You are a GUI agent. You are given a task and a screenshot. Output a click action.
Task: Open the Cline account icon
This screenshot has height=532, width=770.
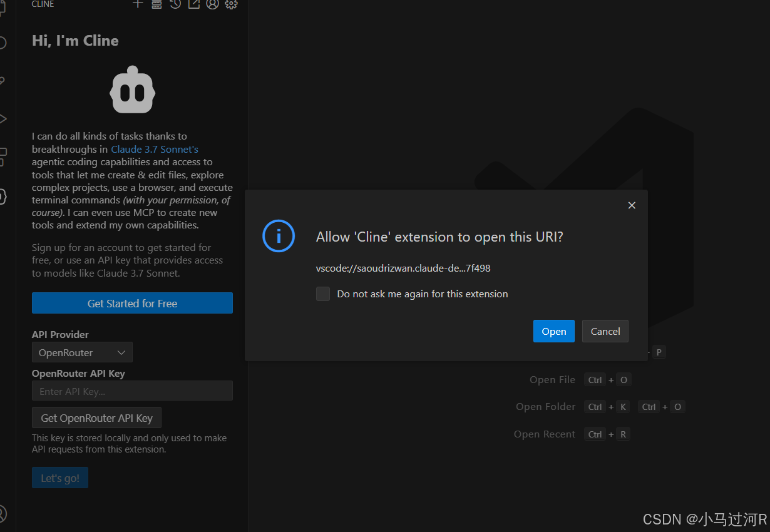click(x=213, y=4)
